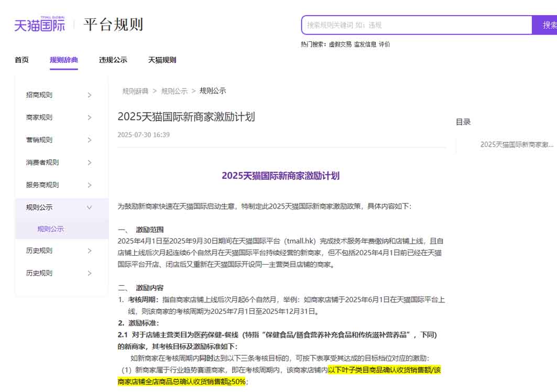Open 消费者规则 in sidebar
The height and width of the screenshot is (392, 557).
tap(42, 162)
